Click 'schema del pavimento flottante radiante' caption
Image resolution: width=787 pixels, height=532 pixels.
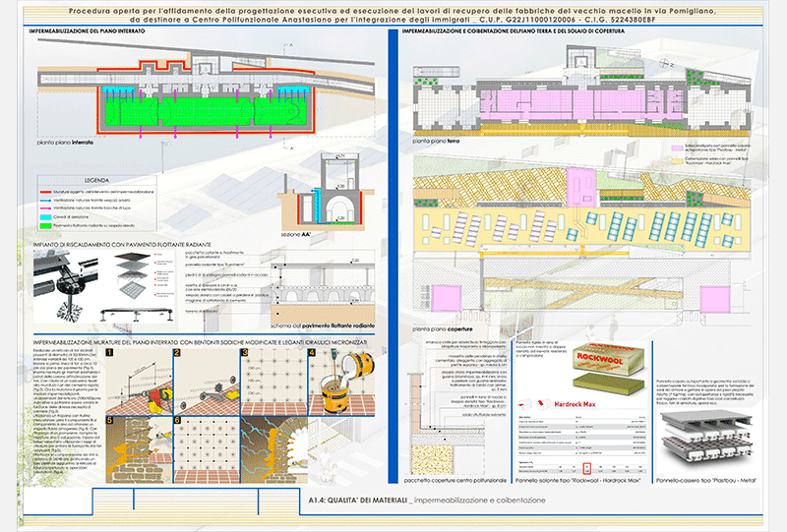click(x=323, y=325)
